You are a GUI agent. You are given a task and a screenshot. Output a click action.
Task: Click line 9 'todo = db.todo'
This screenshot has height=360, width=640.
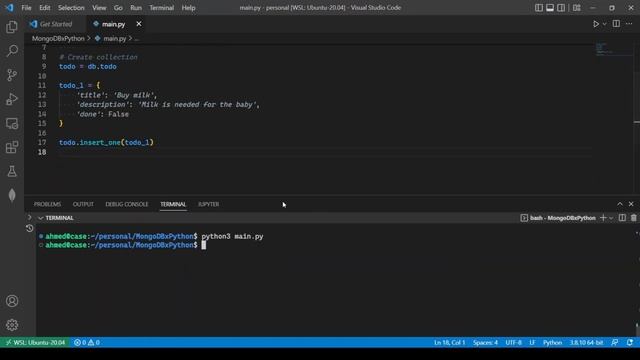point(88,67)
